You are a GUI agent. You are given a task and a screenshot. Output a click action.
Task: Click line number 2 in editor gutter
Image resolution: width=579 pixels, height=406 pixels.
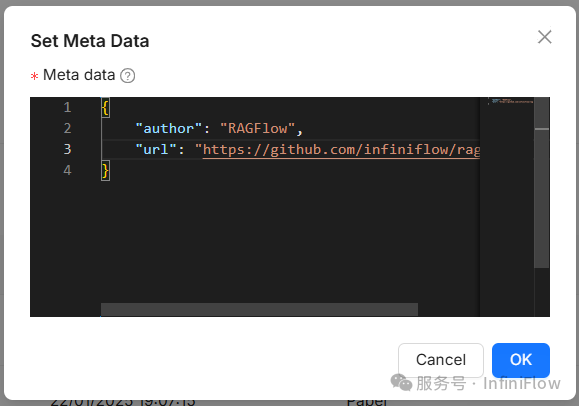click(x=67, y=128)
